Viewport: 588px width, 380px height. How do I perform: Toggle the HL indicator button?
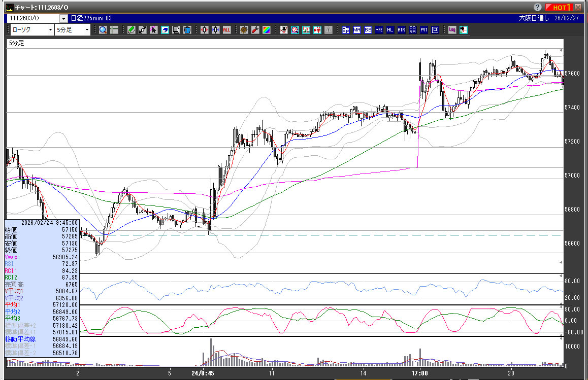click(390, 30)
